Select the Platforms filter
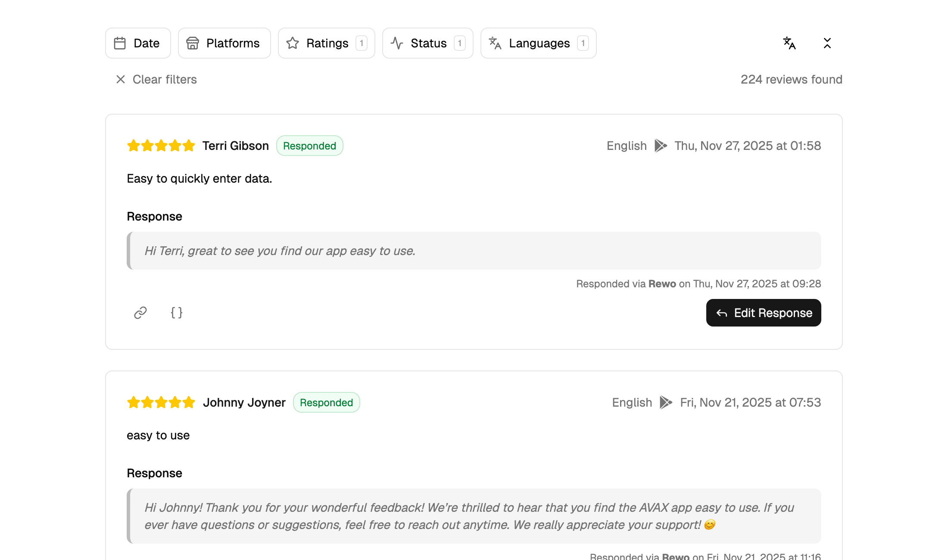948x560 pixels. tap(224, 43)
